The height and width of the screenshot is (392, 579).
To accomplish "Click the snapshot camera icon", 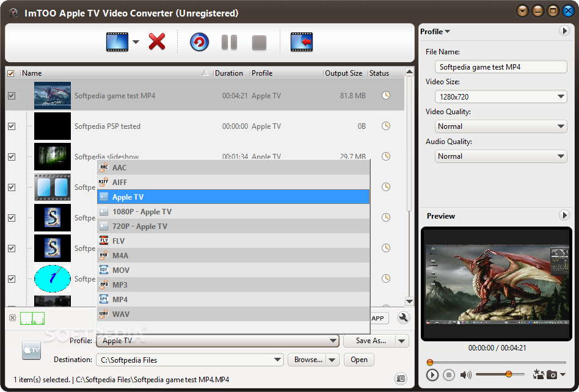I will [552, 375].
